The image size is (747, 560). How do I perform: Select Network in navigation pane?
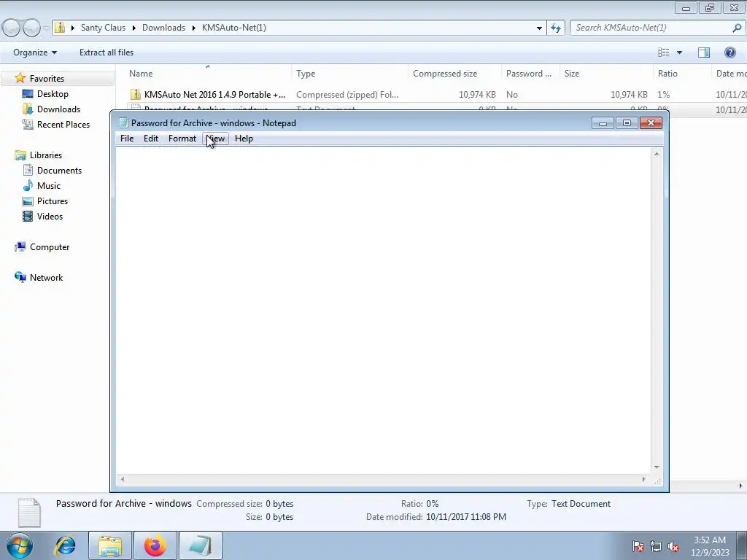pos(46,278)
